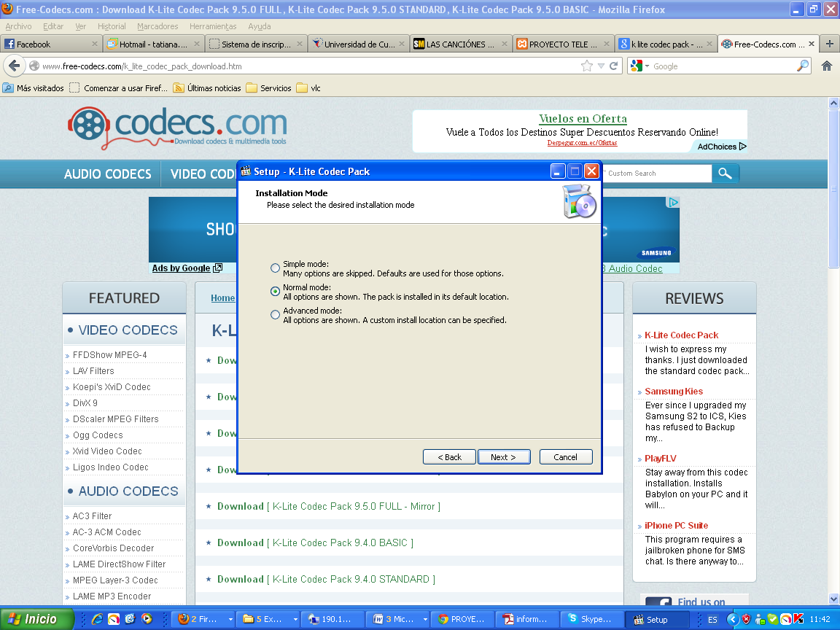Click the search magnifier in Firefox search box
The height and width of the screenshot is (630, 840).
point(803,66)
